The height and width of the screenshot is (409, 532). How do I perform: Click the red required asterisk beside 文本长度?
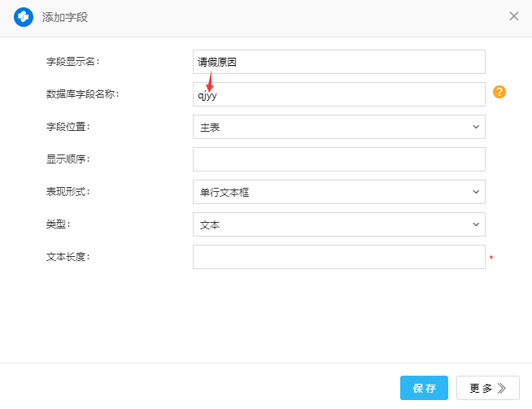click(491, 259)
